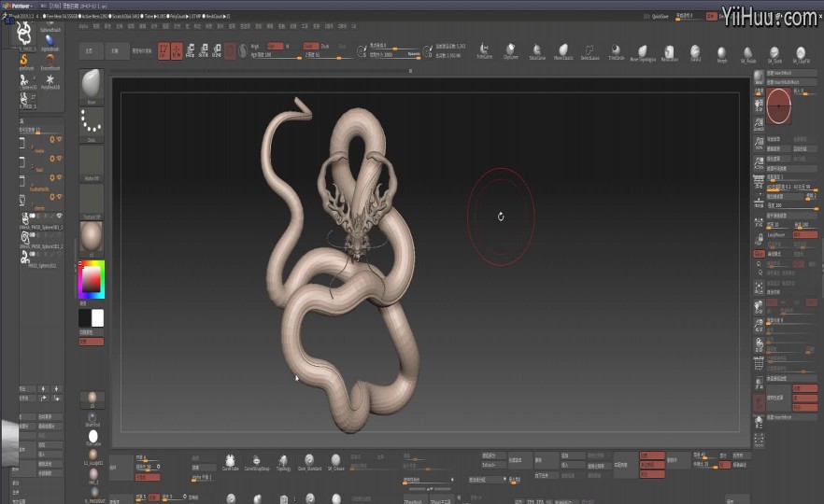Activate the Move transform button
This screenshot has width=824, height=504.
click(191, 51)
